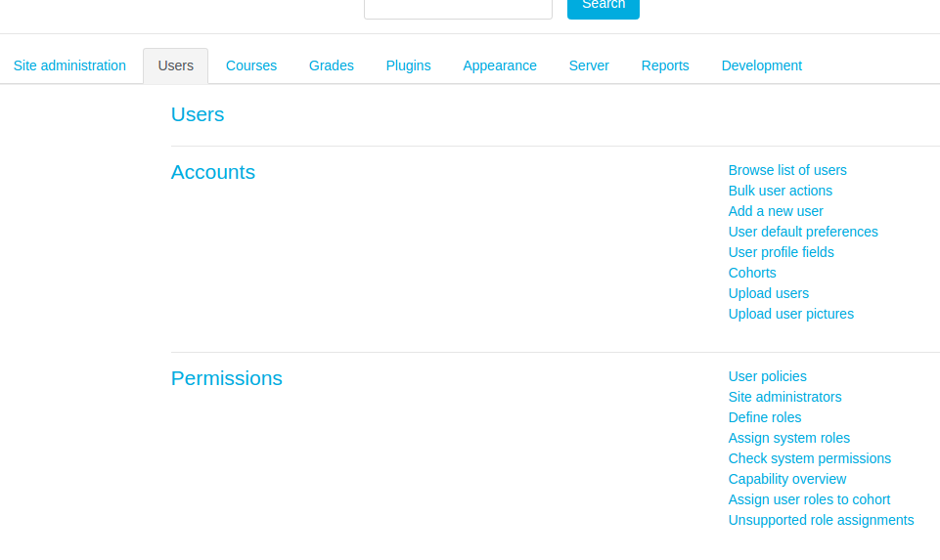The image size is (940, 560).
Task: Open the Reports tab
Action: (665, 65)
